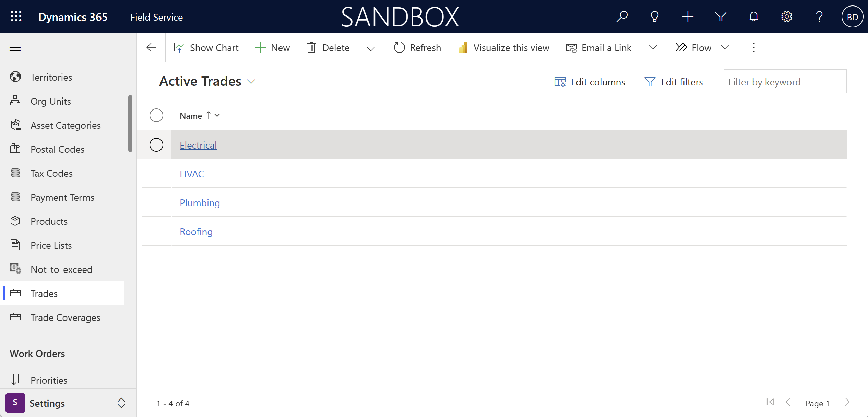
Task: Open the Roofing trade record
Action: pos(196,231)
